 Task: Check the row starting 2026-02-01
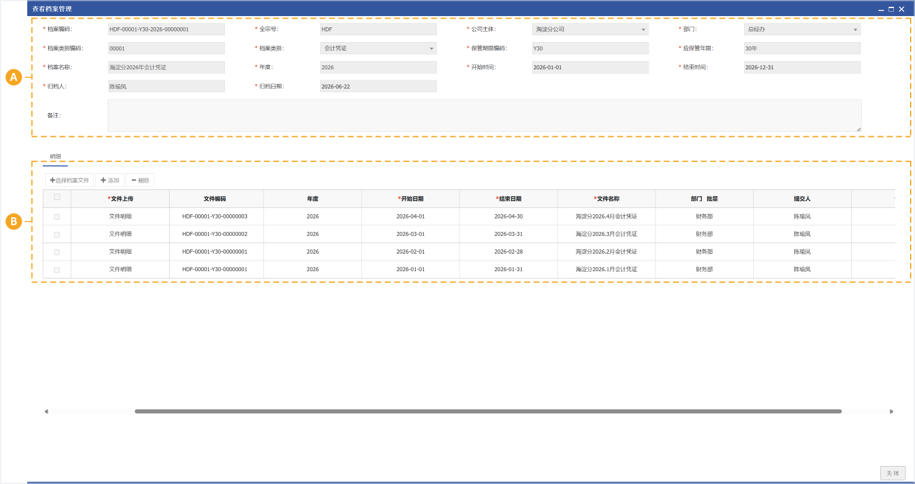(57, 252)
